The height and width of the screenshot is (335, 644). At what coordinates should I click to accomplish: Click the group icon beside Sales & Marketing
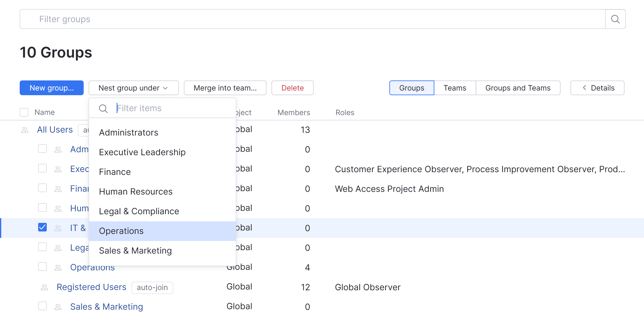coord(58,307)
